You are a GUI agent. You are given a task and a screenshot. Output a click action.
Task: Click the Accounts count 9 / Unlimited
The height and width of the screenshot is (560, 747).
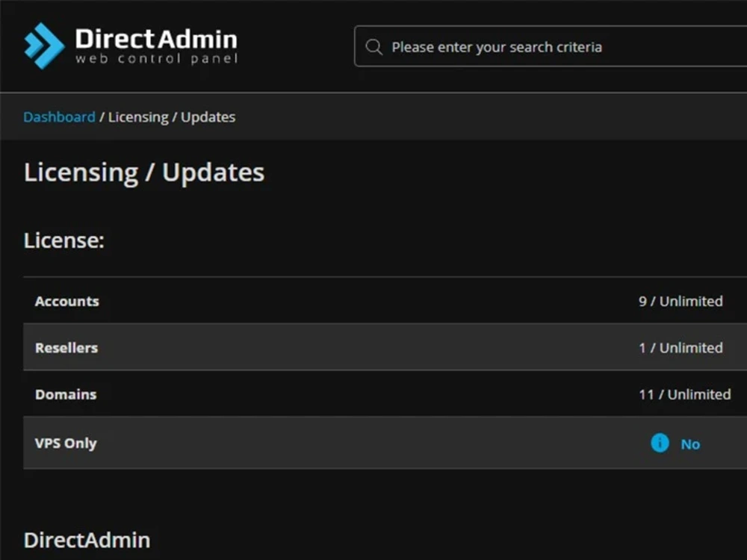(681, 301)
